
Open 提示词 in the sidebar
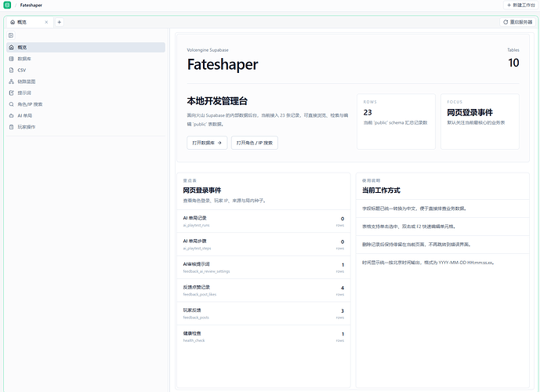85,93
